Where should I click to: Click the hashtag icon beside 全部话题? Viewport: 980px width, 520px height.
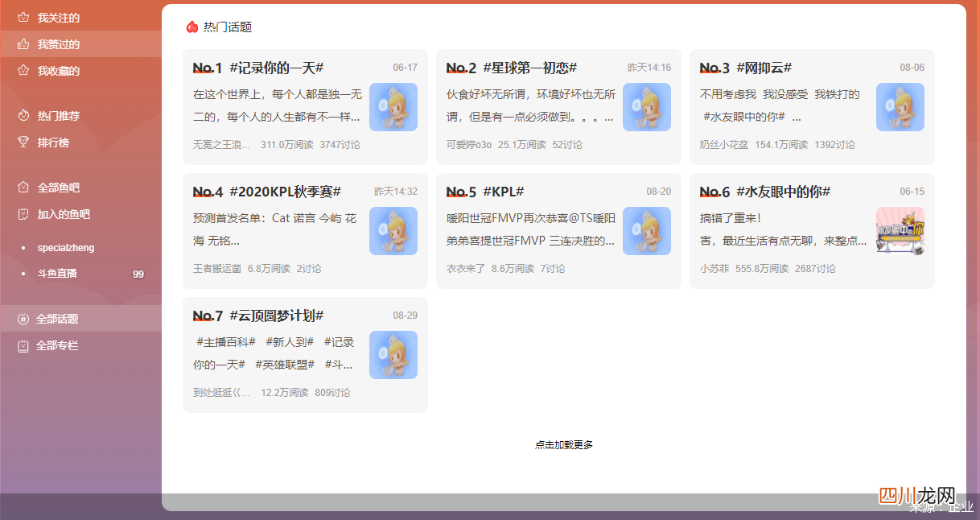click(23, 319)
